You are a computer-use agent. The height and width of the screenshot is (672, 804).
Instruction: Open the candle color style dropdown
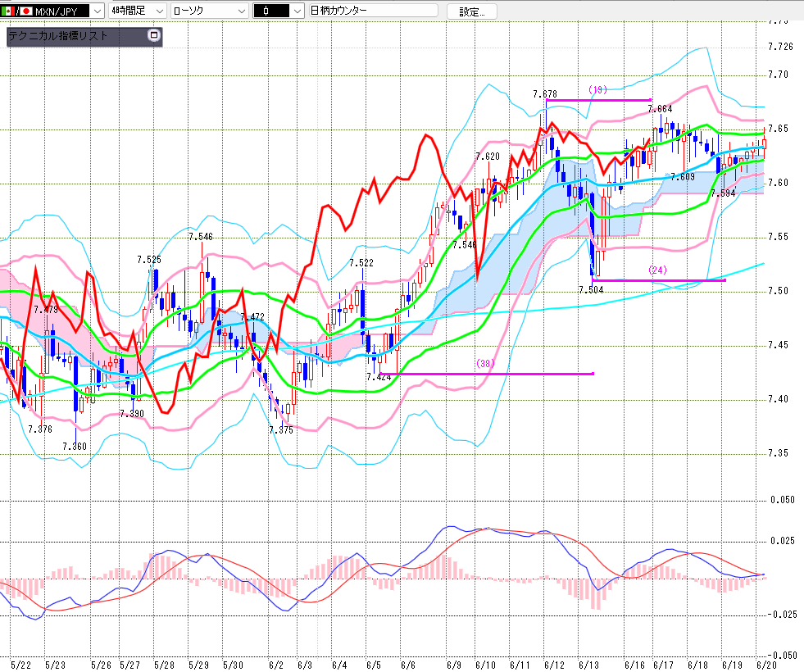[x=279, y=11]
